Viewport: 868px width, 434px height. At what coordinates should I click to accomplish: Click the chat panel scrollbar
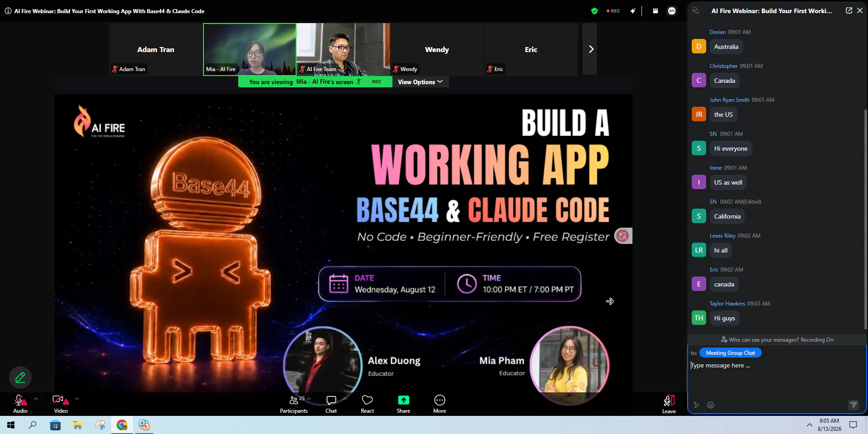click(x=865, y=219)
